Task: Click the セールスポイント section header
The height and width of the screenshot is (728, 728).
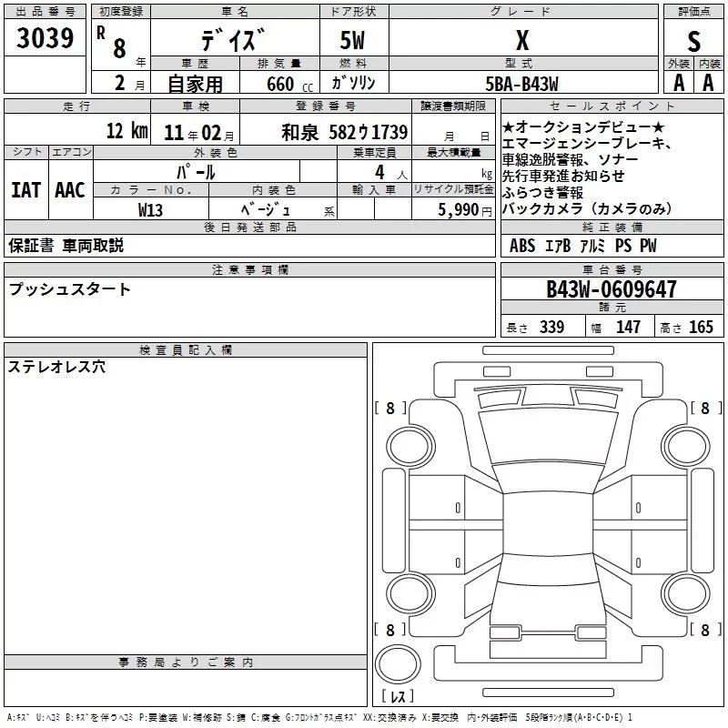Action: click(x=612, y=106)
